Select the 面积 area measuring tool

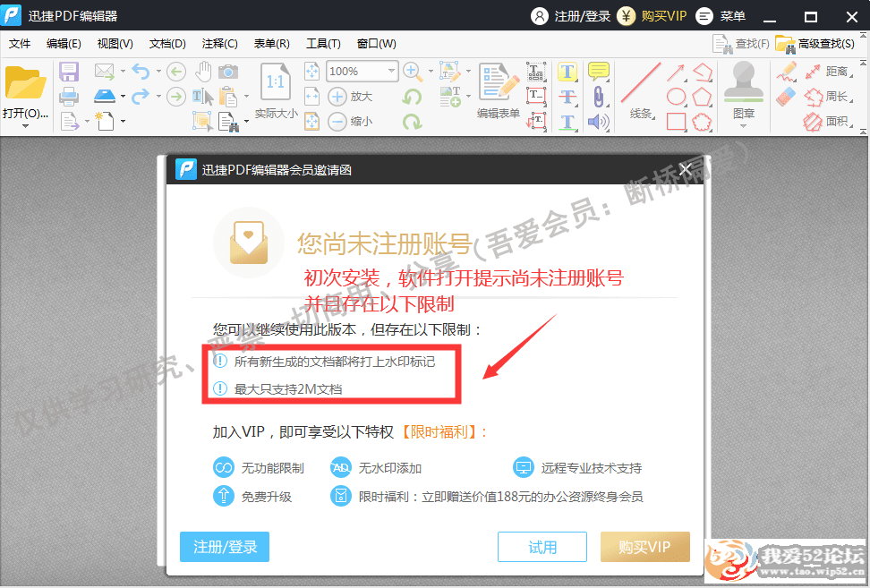(x=826, y=122)
